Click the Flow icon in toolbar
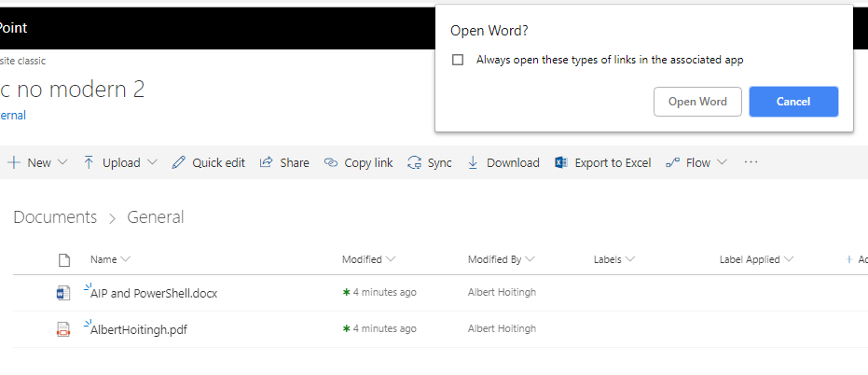 (672, 162)
